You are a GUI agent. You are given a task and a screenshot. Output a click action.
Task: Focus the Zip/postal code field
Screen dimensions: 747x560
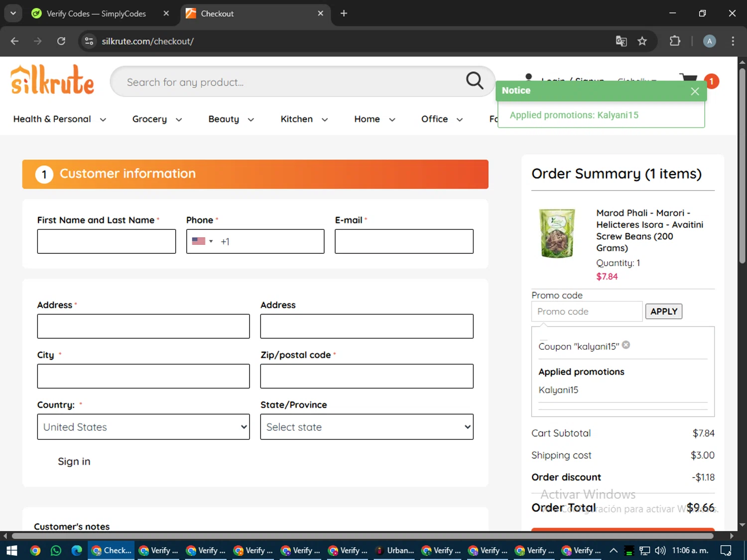pos(367,376)
